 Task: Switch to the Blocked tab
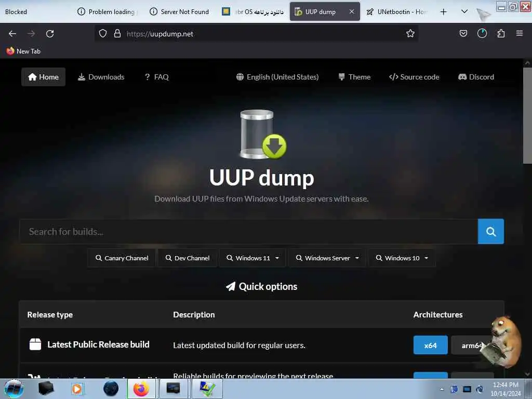click(x=16, y=12)
